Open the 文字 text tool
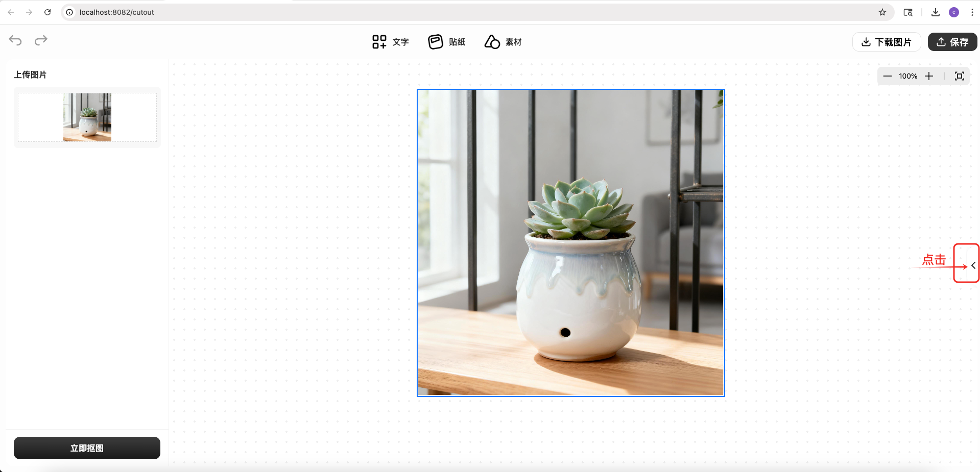This screenshot has height=472, width=980. tap(391, 42)
